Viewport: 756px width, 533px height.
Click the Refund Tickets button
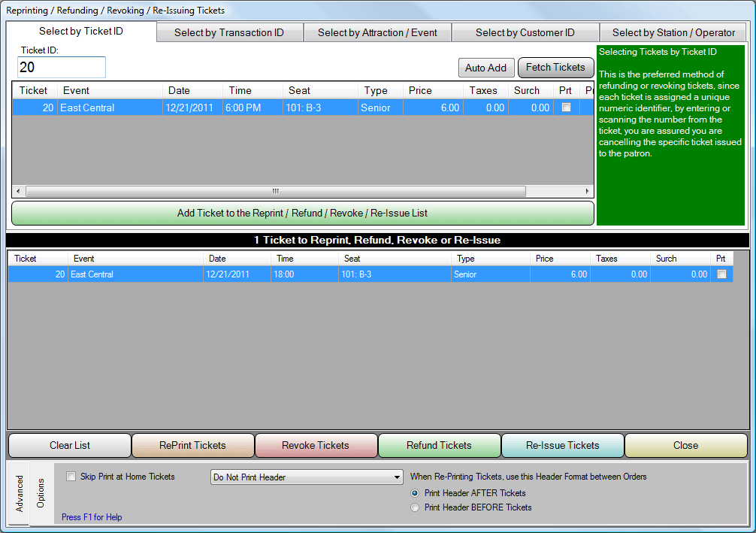click(x=439, y=445)
